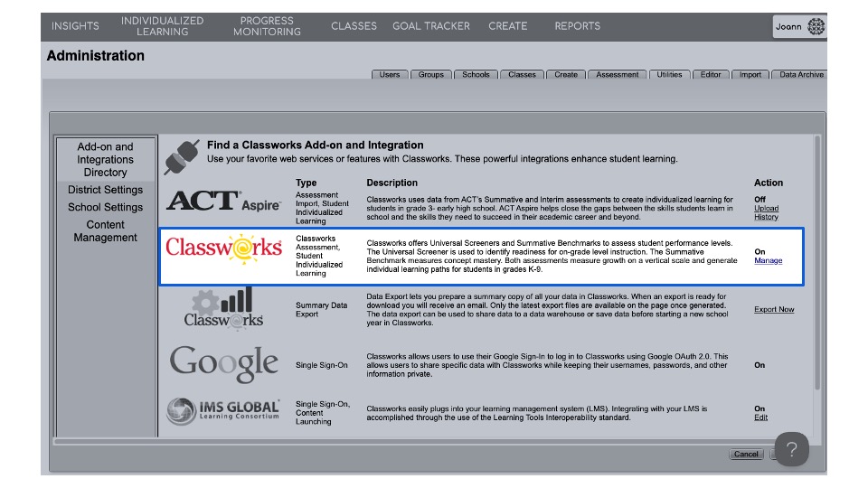
Task: Click the 'Summary Data Export' type text
Action: (x=322, y=310)
